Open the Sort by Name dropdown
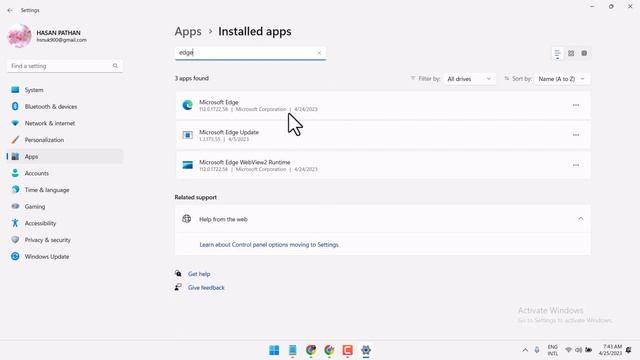 (x=562, y=79)
